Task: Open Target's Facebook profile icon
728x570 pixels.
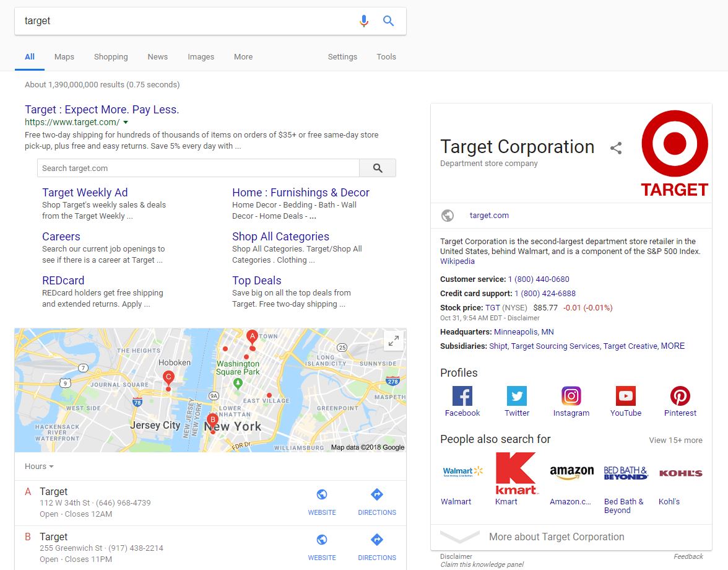Action: click(x=462, y=396)
